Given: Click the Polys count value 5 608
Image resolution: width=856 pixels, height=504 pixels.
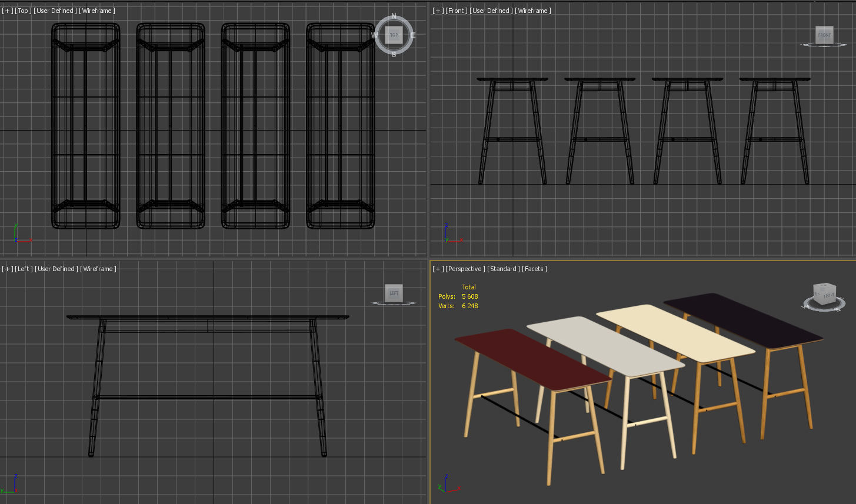Looking at the screenshot, I should tap(470, 296).
